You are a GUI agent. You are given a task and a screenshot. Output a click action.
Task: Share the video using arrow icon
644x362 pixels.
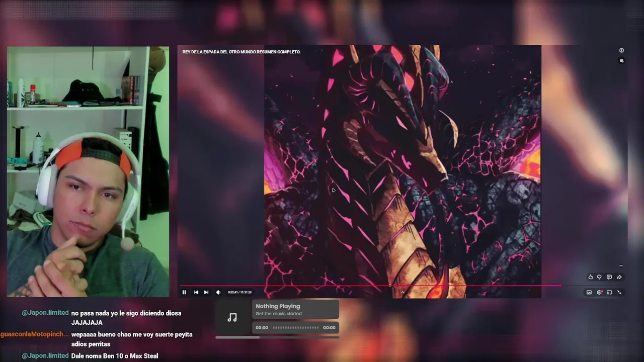[619, 277]
